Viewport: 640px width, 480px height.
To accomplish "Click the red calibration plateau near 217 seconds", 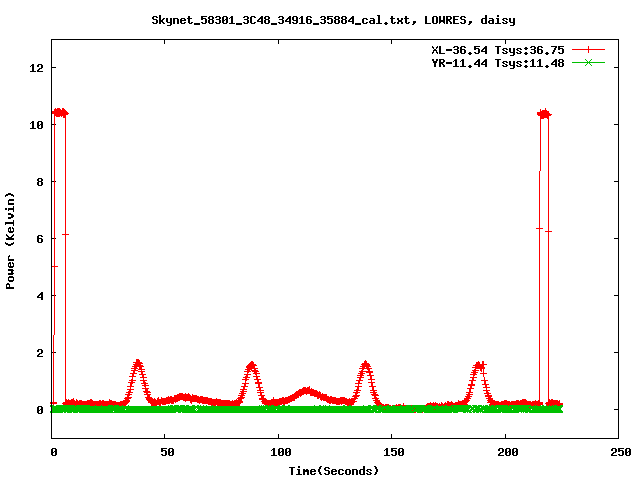I will (544, 114).
